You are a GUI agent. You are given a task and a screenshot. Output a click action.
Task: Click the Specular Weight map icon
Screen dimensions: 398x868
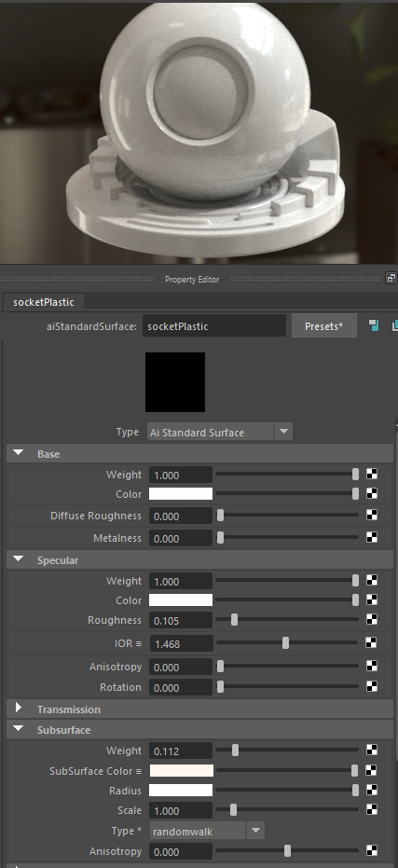coord(372,581)
